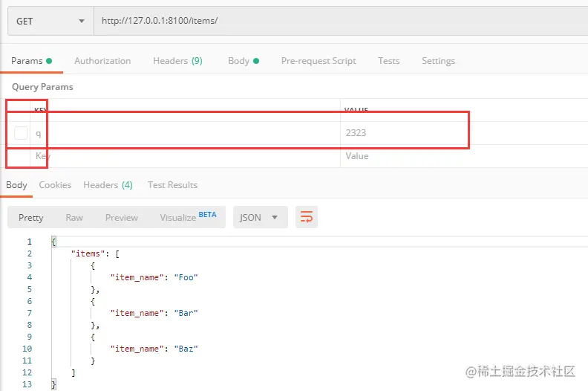This screenshot has width=588, height=391.
Task: Open the Test Results tab
Action: click(172, 185)
